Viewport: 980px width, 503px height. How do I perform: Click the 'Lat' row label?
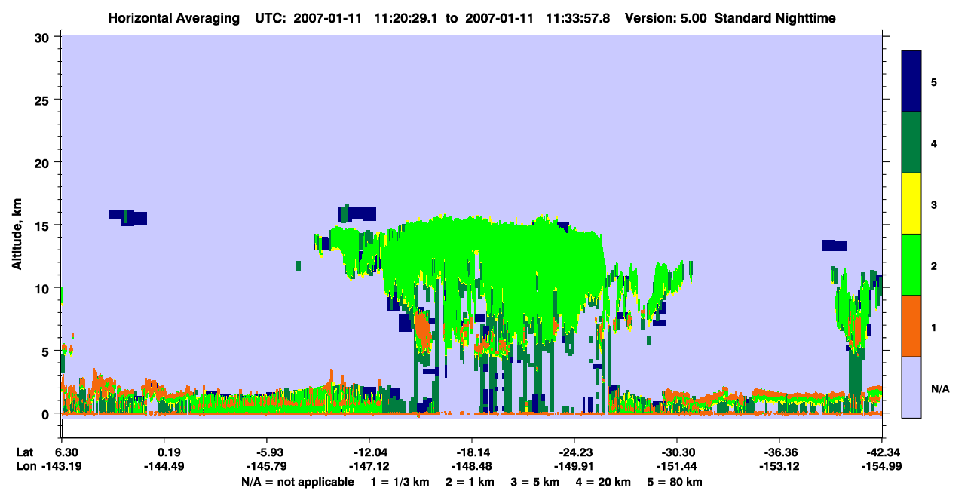coord(24,452)
